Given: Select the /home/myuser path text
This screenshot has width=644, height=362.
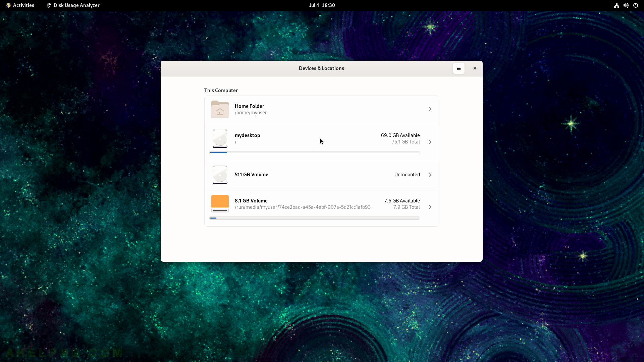Looking at the screenshot, I should [x=251, y=113].
